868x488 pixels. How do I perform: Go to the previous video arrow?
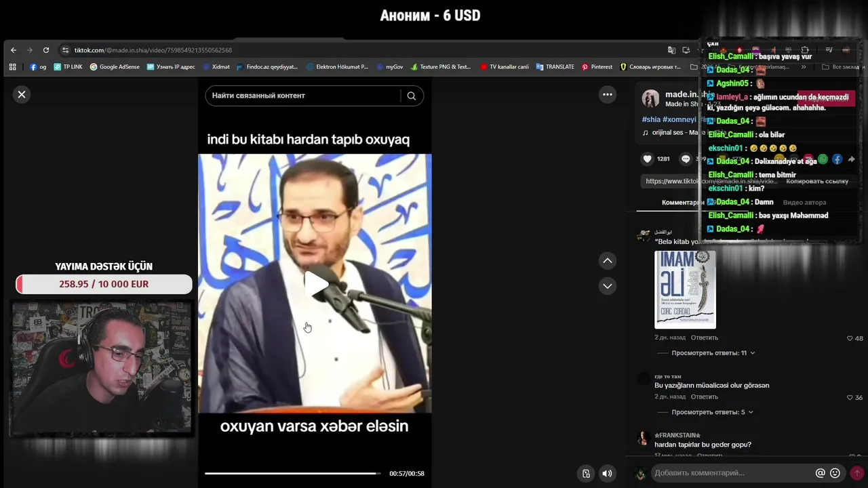608,260
